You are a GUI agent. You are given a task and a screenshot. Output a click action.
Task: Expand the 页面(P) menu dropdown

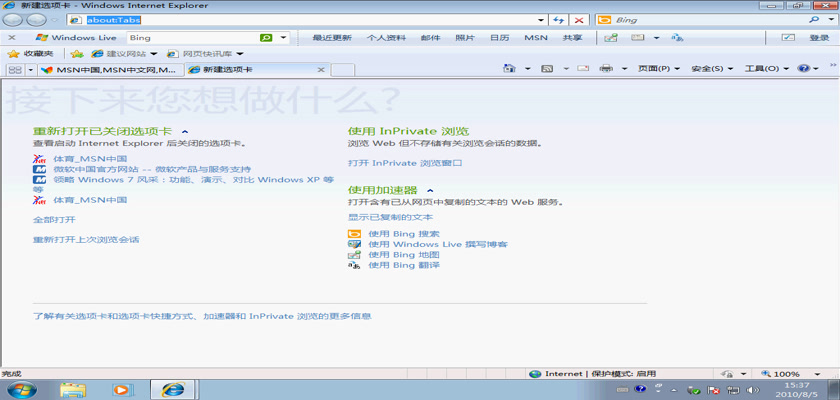coord(659,69)
